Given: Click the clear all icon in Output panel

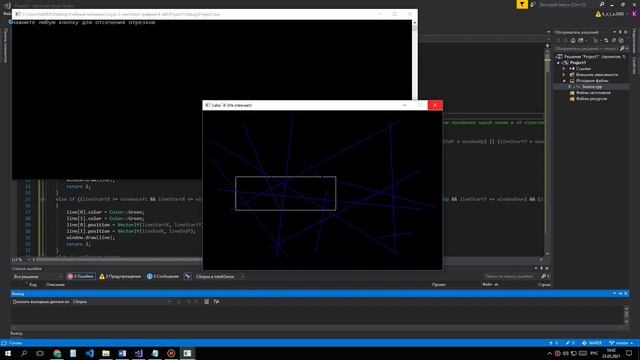Looking at the screenshot, I should 207,302.
